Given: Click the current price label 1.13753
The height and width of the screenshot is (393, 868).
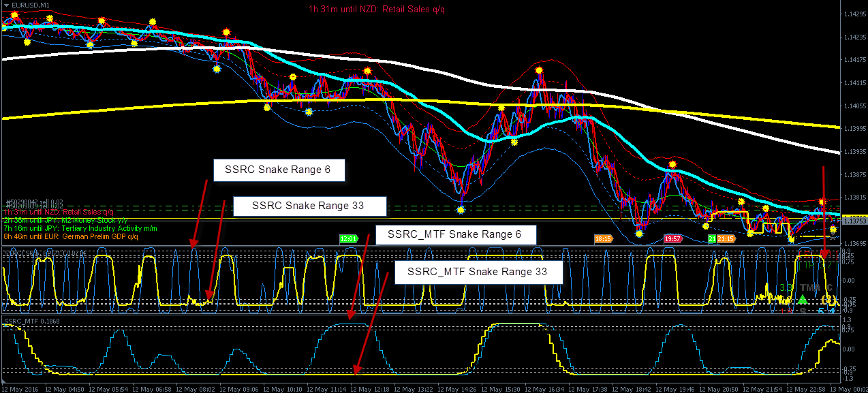Looking at the screenshot, I should click(x=854, y=221).
